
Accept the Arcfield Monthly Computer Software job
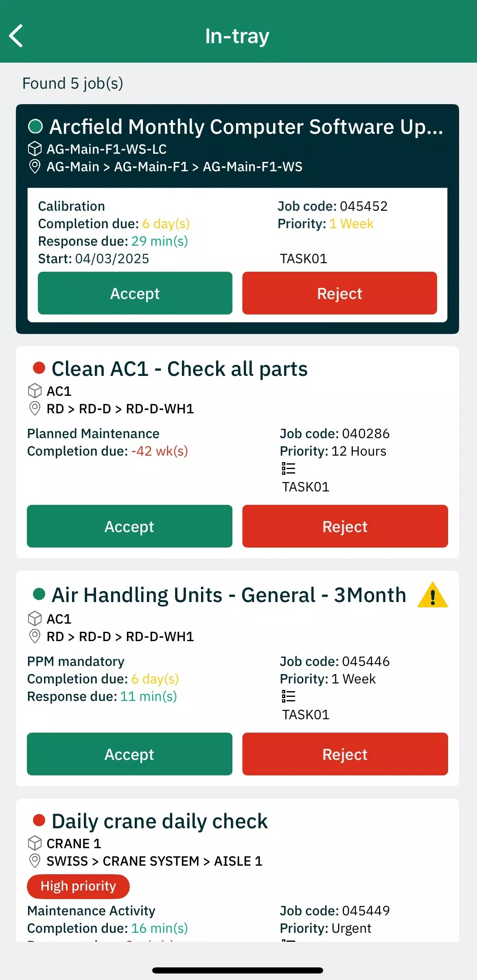(135, 293)
